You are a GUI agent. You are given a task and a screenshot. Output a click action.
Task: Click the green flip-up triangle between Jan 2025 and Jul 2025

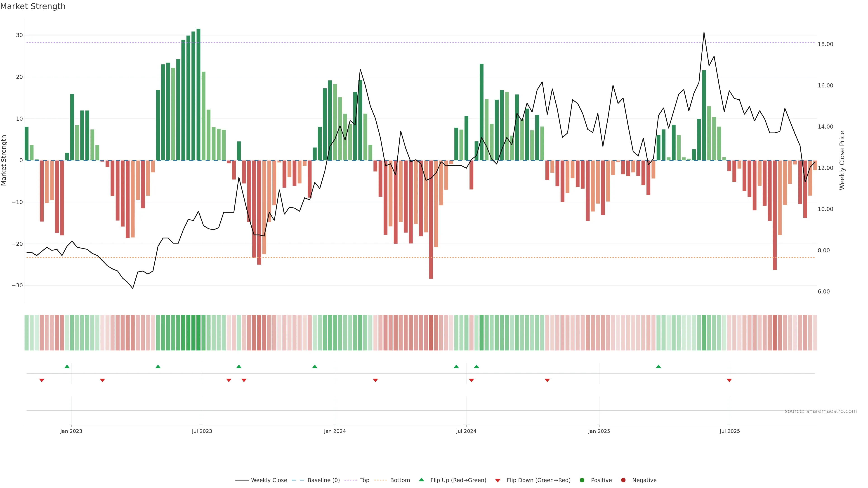click(658, 366)
